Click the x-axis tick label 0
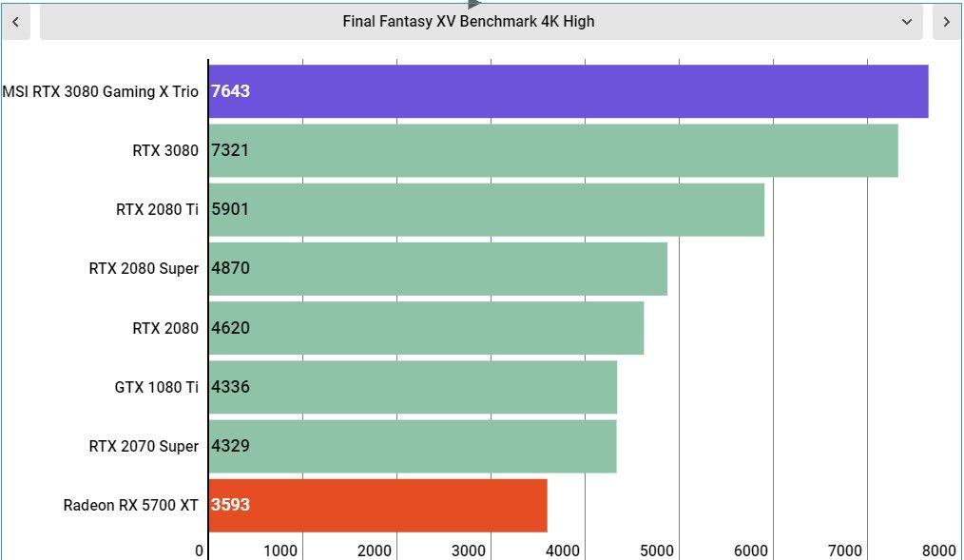The width and height of the screenshot is (964, 560). (x=199, y=550)
